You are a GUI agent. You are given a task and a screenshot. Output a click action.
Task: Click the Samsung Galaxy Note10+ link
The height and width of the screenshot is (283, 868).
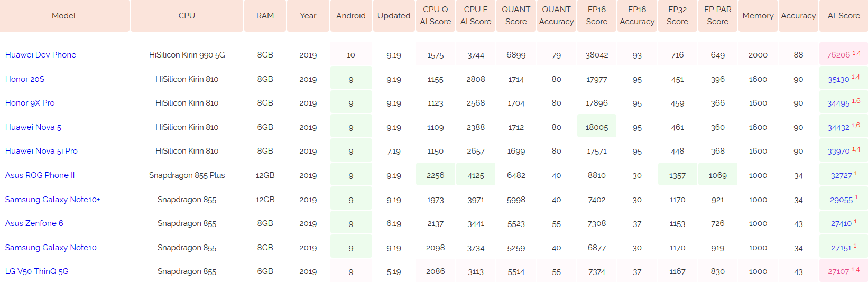pos(52,200)
